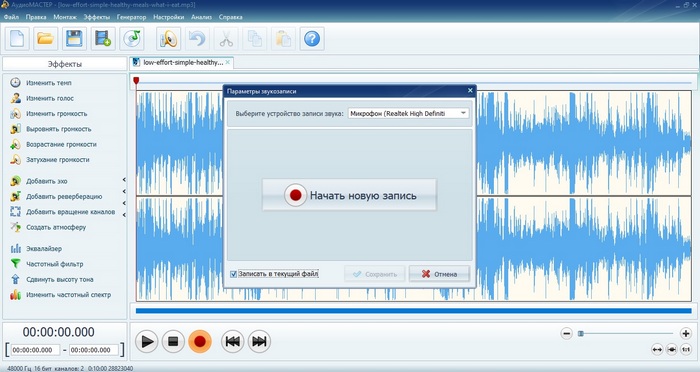
Task: Click the orange Record button
Action: click(200, 342)
